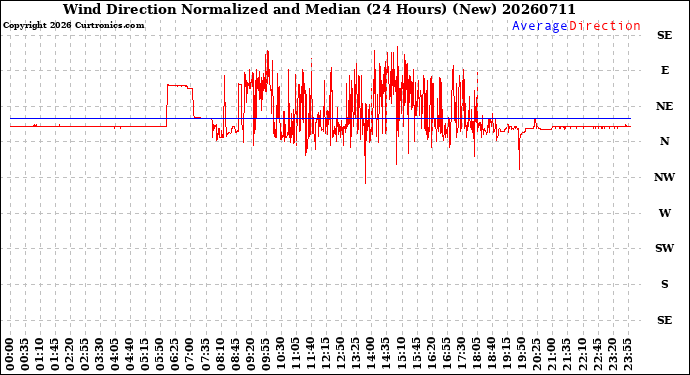Click the 09:55 time label
This screenshot has height=375, width=690.
(x=265, y=354)
